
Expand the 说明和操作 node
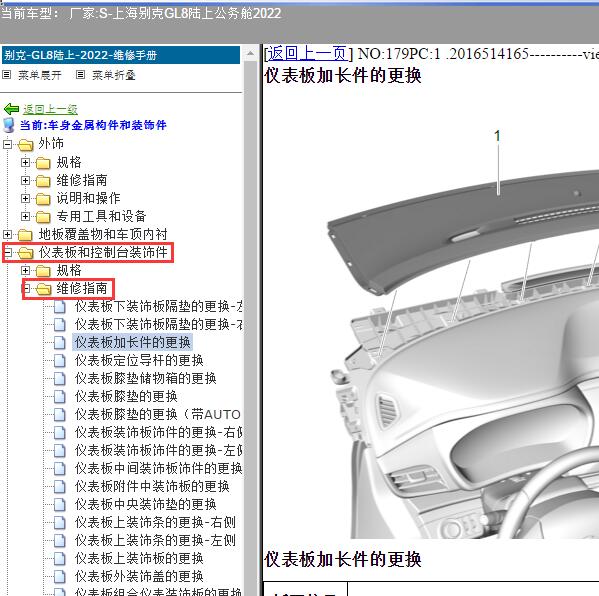(x=25, y=198)
